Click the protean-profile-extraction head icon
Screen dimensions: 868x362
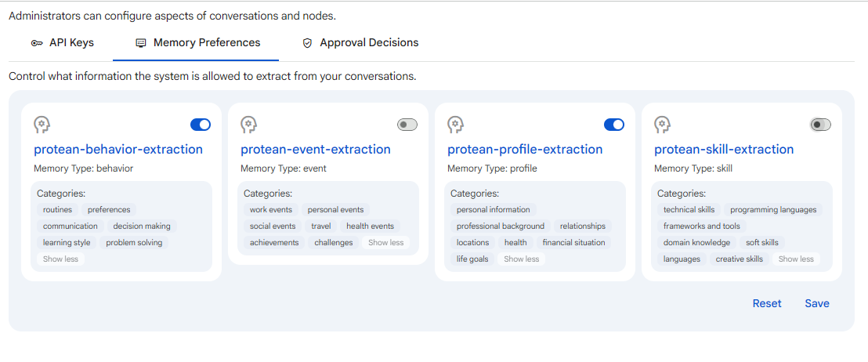click(456, 125)
